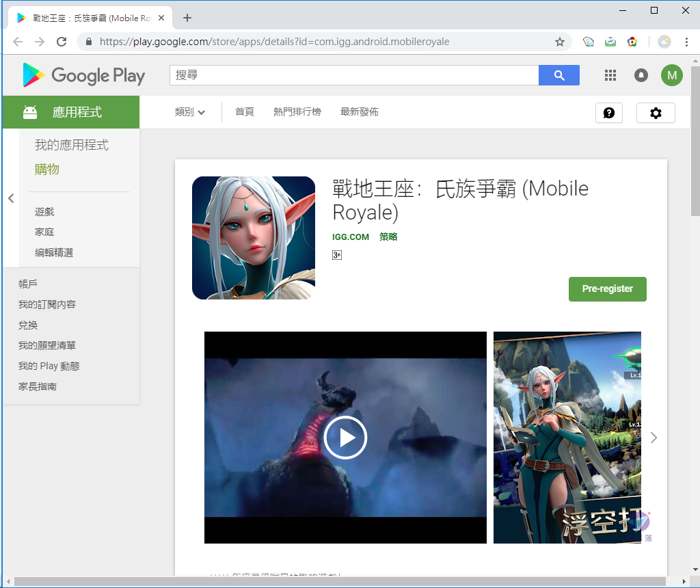
Task: Click the Pre-register button
Action: coord(607,289)
